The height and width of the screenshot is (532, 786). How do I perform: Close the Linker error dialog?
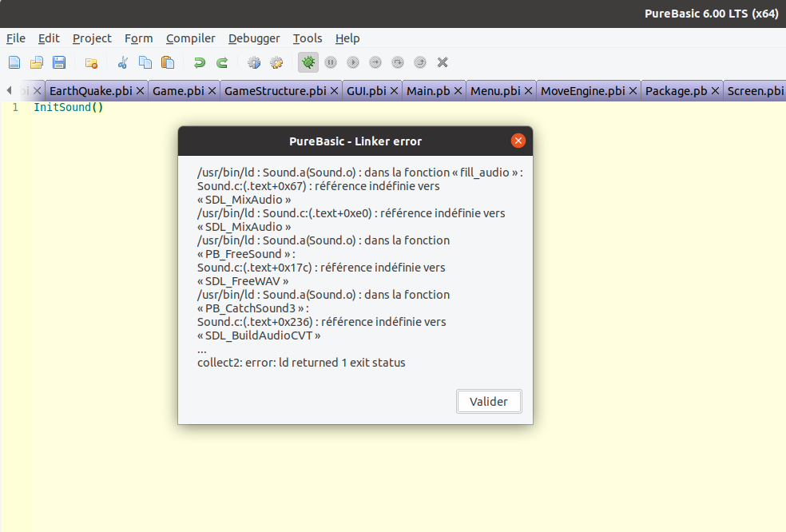(518, 141)
